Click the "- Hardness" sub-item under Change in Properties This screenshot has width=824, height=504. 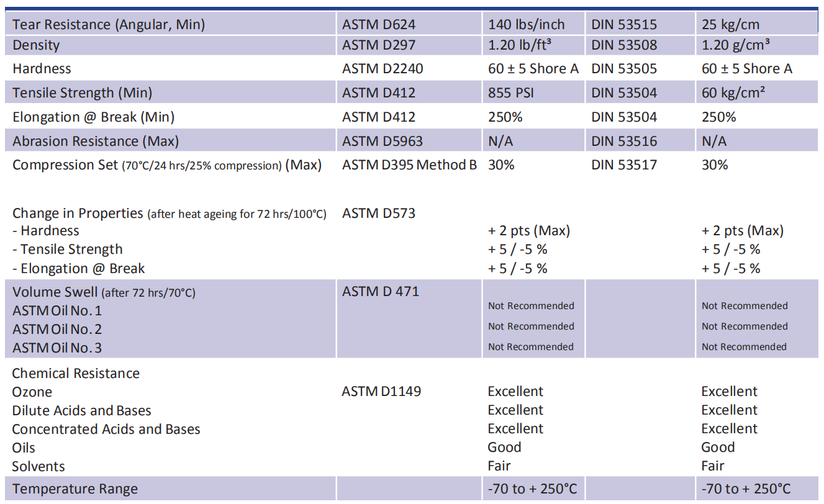(46, 230)
